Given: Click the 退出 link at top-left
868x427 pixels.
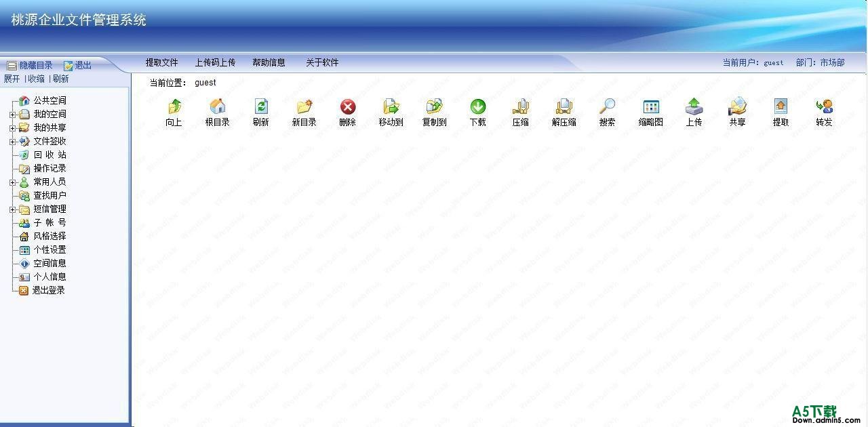Looking at the screenshot, I should tap(83, 65).
